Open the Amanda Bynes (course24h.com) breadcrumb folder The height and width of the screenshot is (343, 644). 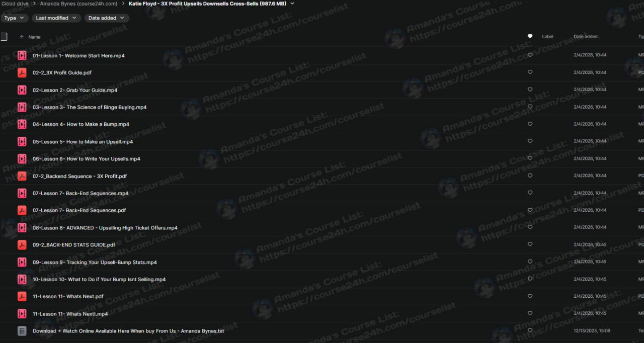(x=79, y=4)
